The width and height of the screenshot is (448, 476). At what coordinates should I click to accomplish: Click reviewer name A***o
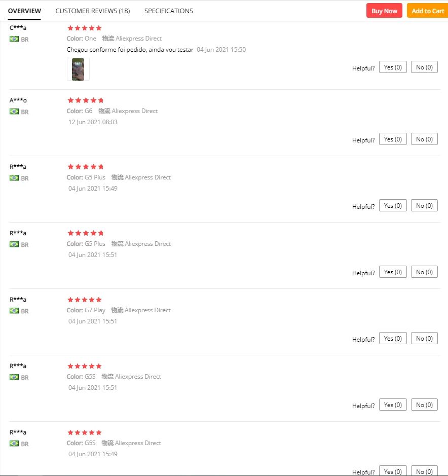[18, 100]
